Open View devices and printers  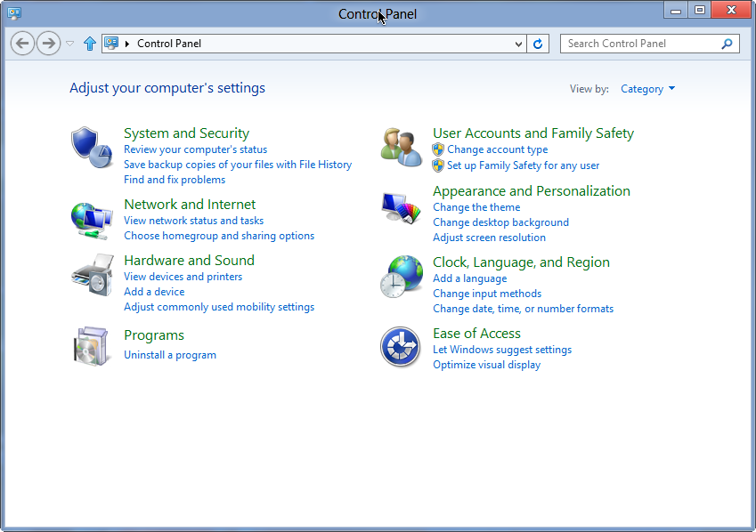point(183,277)
